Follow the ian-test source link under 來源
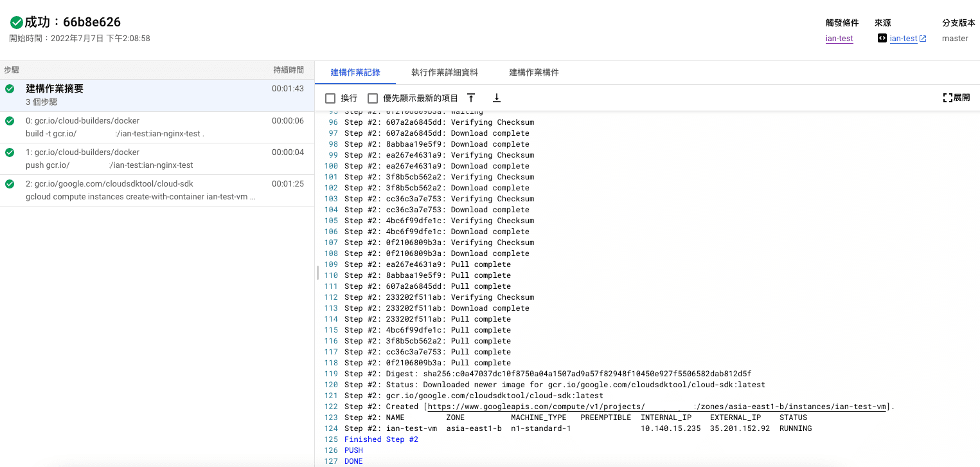 coord(903,38)
